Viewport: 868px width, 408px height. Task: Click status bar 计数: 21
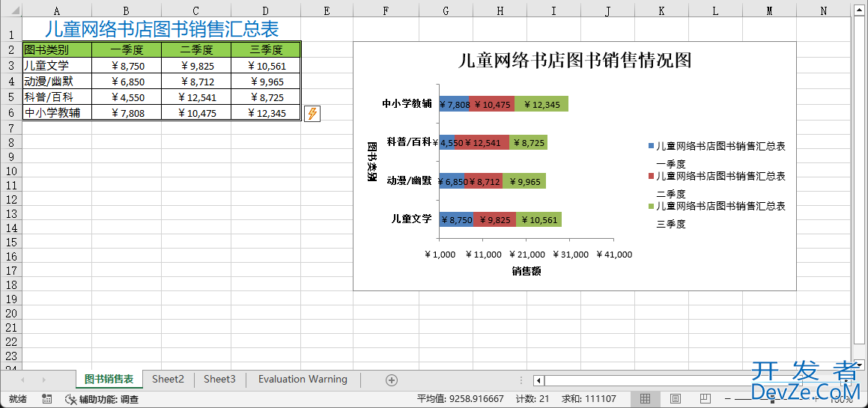tap(532, 398)
